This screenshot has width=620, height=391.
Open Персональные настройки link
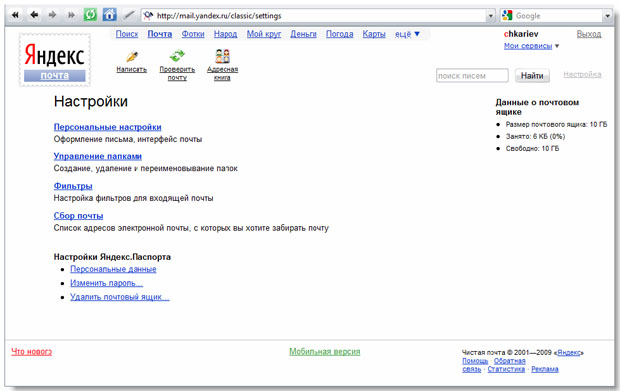[108, 127]
